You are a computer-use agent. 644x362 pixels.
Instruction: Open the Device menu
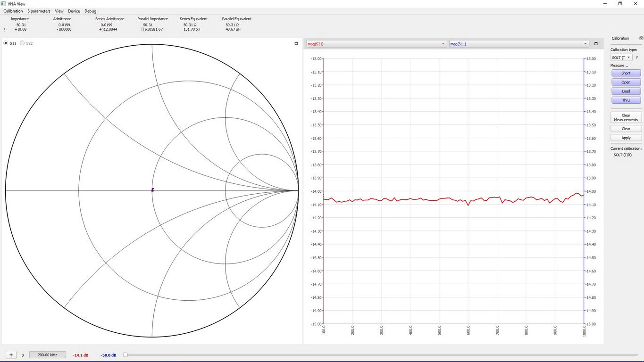click(74, 11)
